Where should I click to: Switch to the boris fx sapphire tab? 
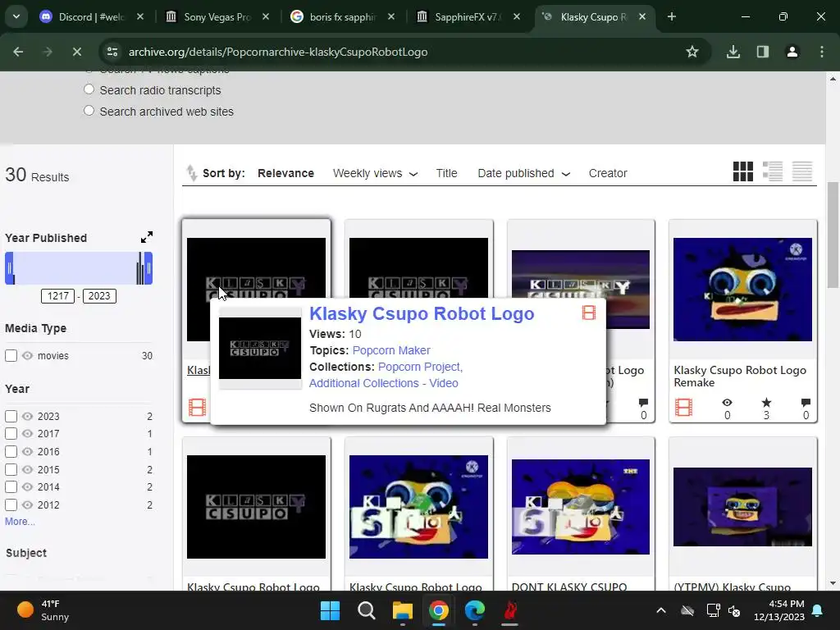pos(343,16)
